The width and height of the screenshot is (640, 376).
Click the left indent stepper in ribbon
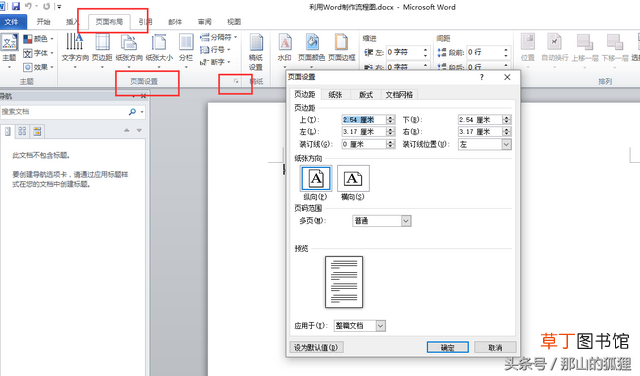click(426, 52)
